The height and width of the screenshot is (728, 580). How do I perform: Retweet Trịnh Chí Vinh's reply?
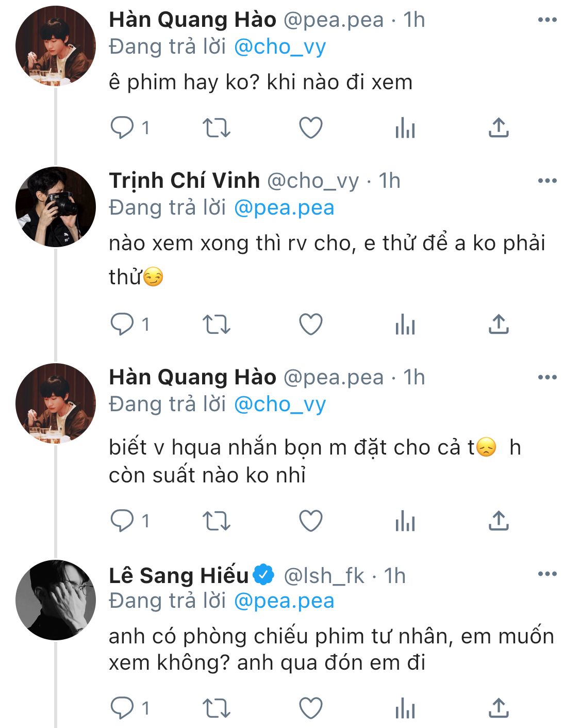coord(216,324)
